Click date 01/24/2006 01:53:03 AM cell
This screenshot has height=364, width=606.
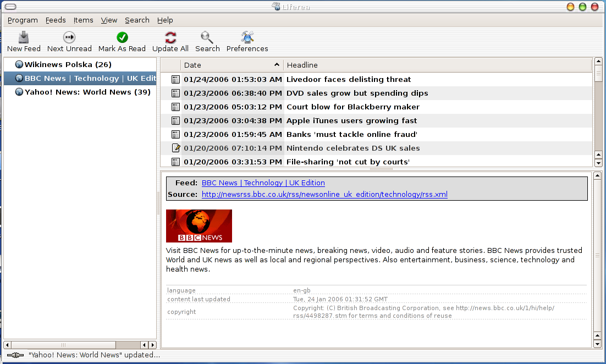(233, 80)
